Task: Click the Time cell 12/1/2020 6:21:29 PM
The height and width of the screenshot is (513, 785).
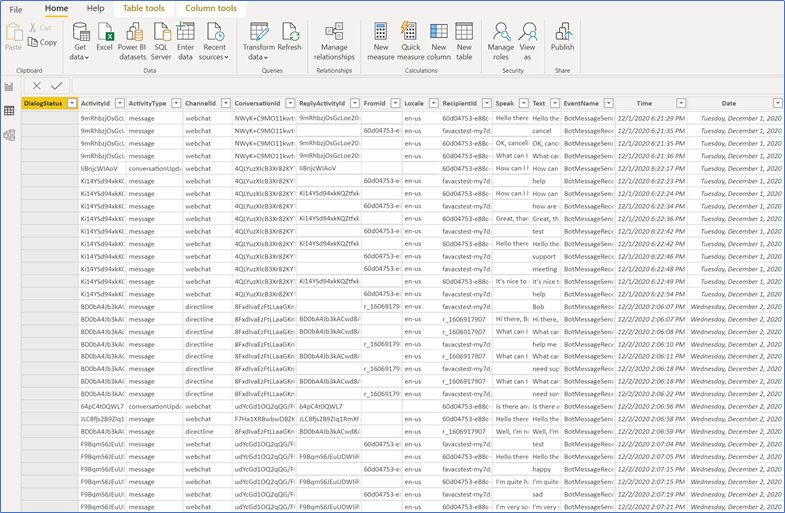Action: (x=651, y=119)
